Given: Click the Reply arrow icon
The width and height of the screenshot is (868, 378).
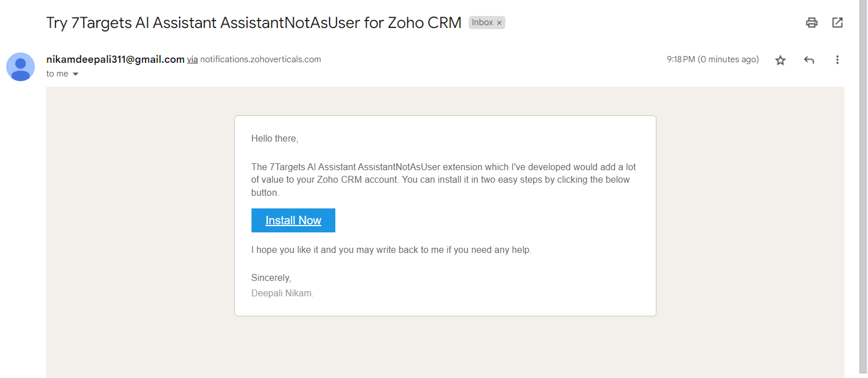Looking at the screenshot, I should (809, 60).
